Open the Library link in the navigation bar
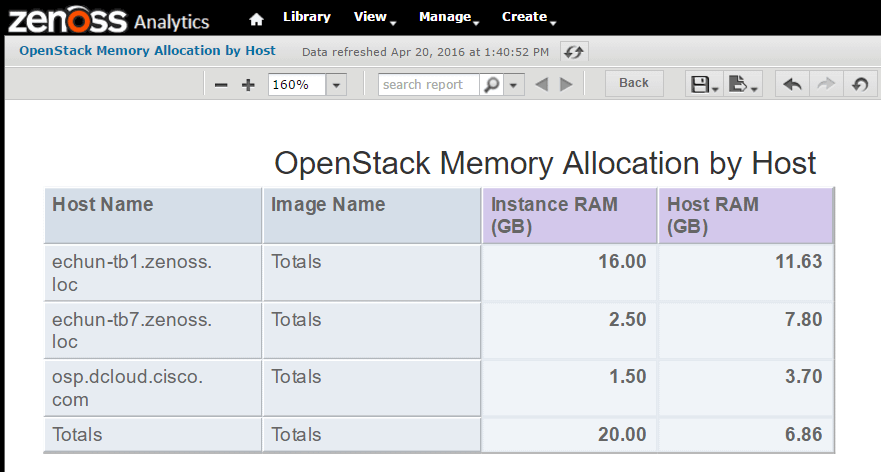This screenshot has width=881, height=472. [307, 17]
